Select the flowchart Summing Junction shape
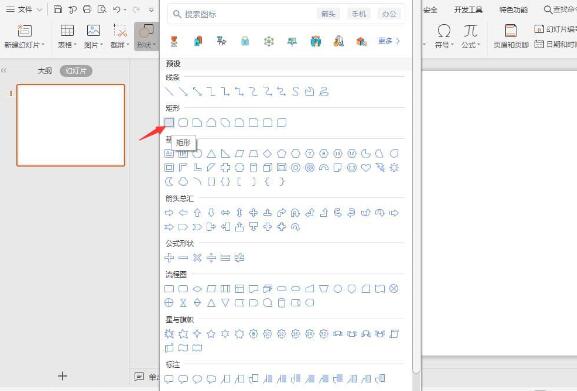Viewport: 577px width, 391px height. 394,289
